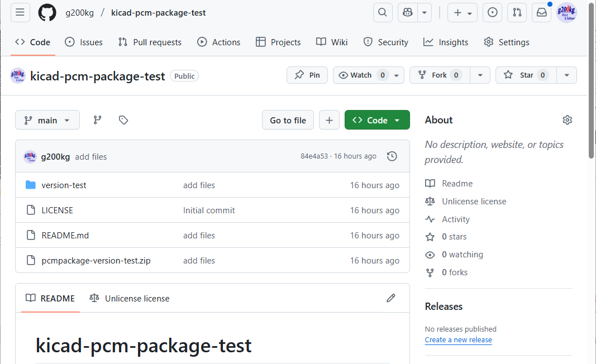
Task: Open commit history clock icon
Action: pos(392,156)
